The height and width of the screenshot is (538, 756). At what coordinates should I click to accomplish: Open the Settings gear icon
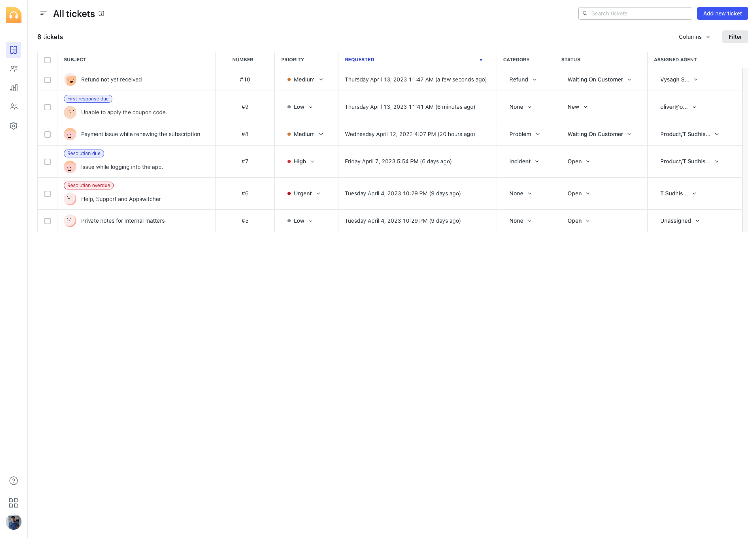14,126
